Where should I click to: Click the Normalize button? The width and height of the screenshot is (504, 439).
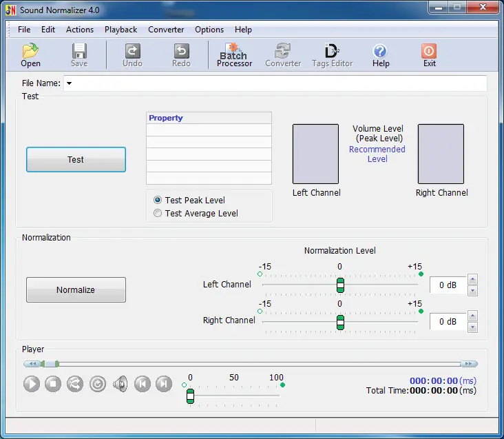click(76, 289)
